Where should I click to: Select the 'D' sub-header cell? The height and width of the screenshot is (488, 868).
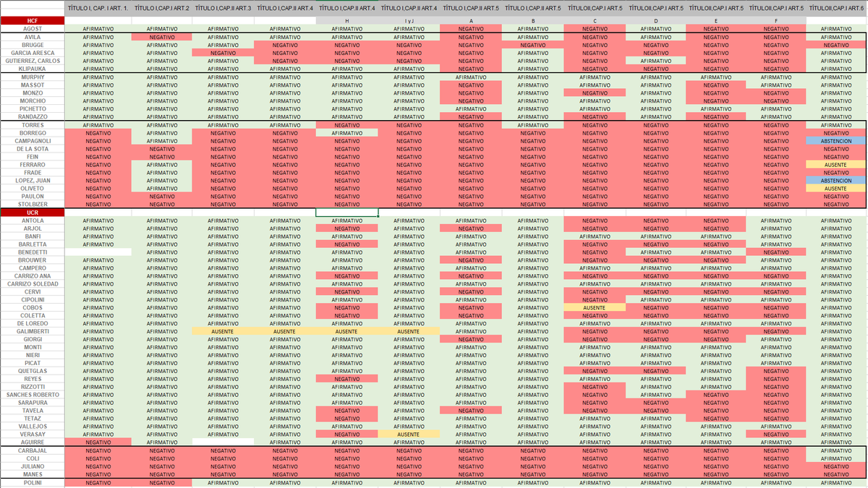click(655, 20)
